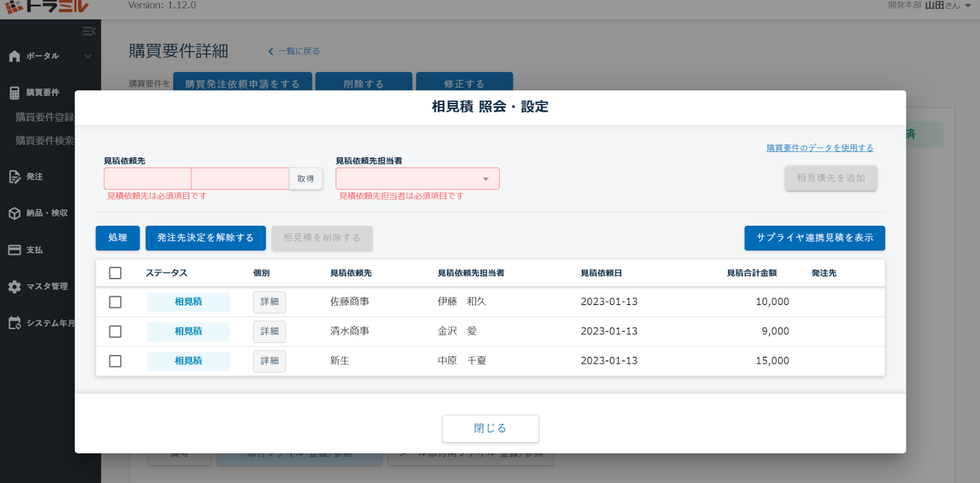Screen dimensions: 980x483
Task: Click the 佐藤商事 supplier cell
Action: 350,302
